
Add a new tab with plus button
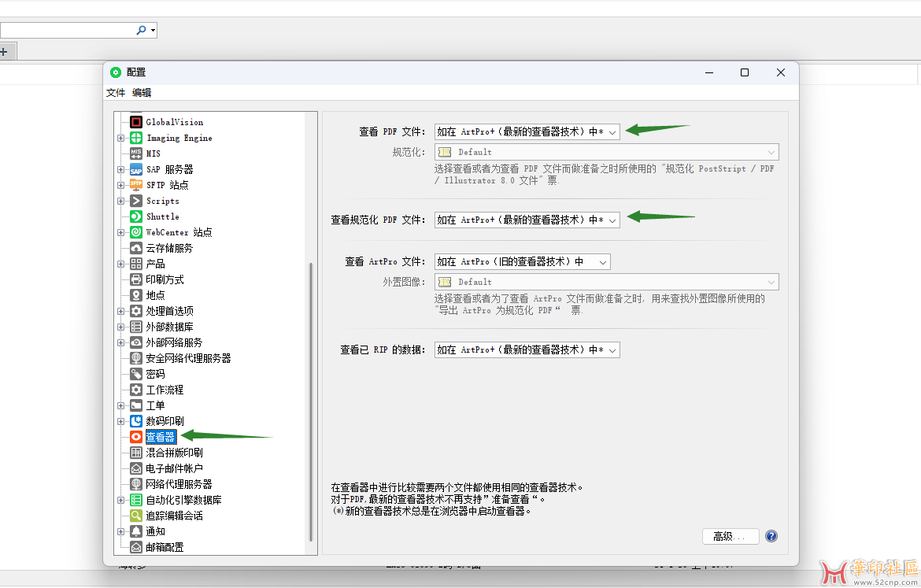pos(4,52)
